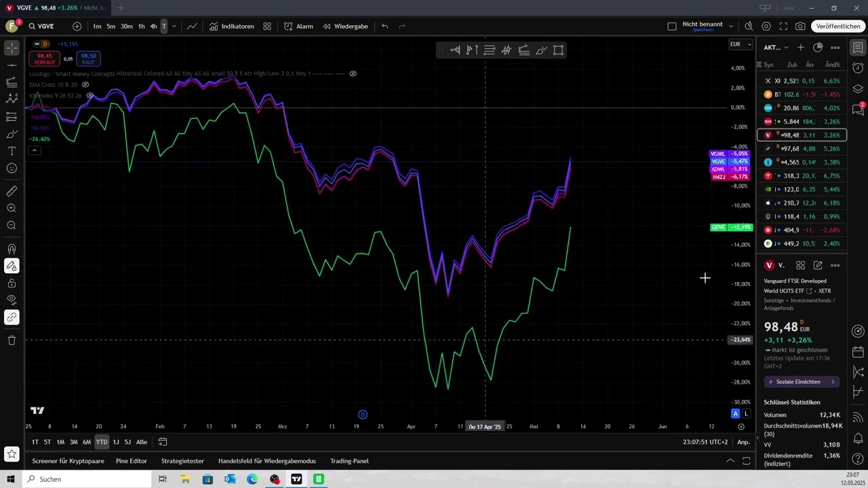Toggle the drawings sync link icon
Viewport: 868px width, 488px height.
click(x=12, y=317)
